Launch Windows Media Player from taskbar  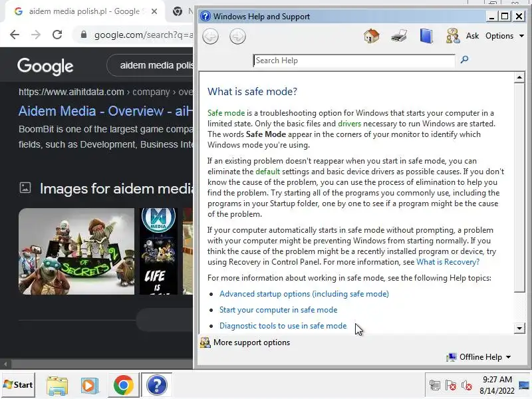89,386
